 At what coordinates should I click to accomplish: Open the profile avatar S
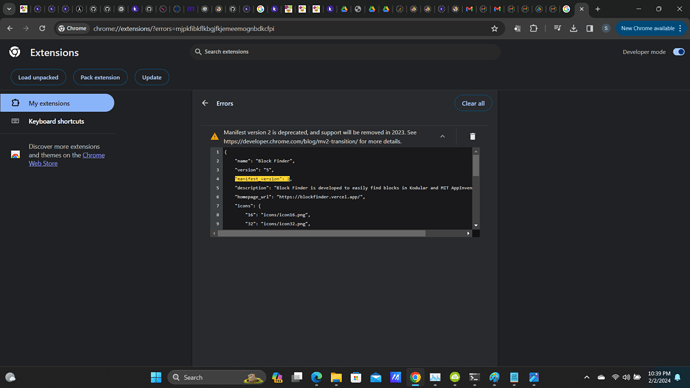(606, 28)
